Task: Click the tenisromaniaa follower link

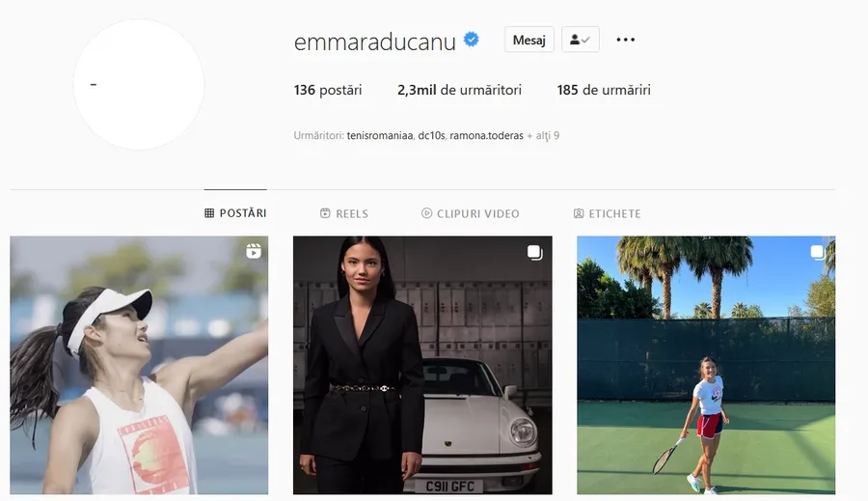Action: pyautogui.click(x=380, y=135)
